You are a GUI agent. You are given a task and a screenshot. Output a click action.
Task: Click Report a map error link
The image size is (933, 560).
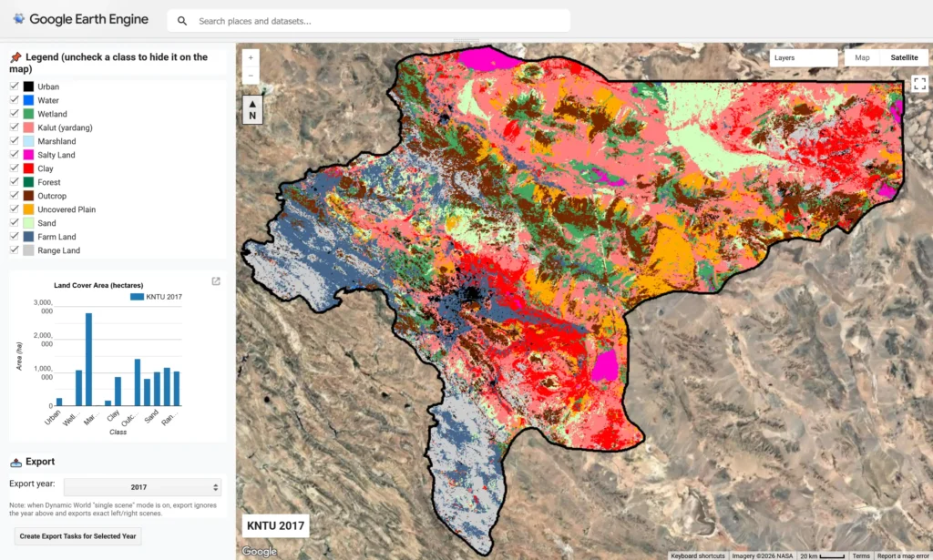pyautogui.click(x=903, y=555)
